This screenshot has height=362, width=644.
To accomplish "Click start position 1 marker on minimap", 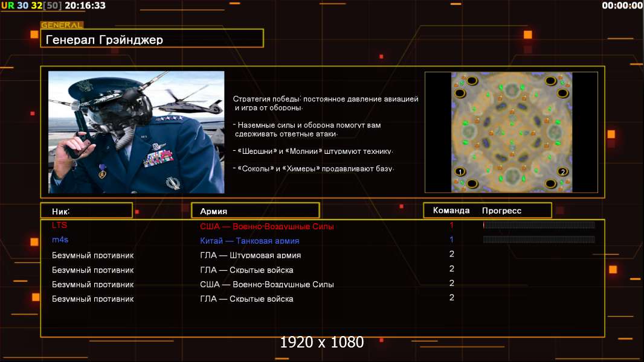I will [x=460, y=172].
